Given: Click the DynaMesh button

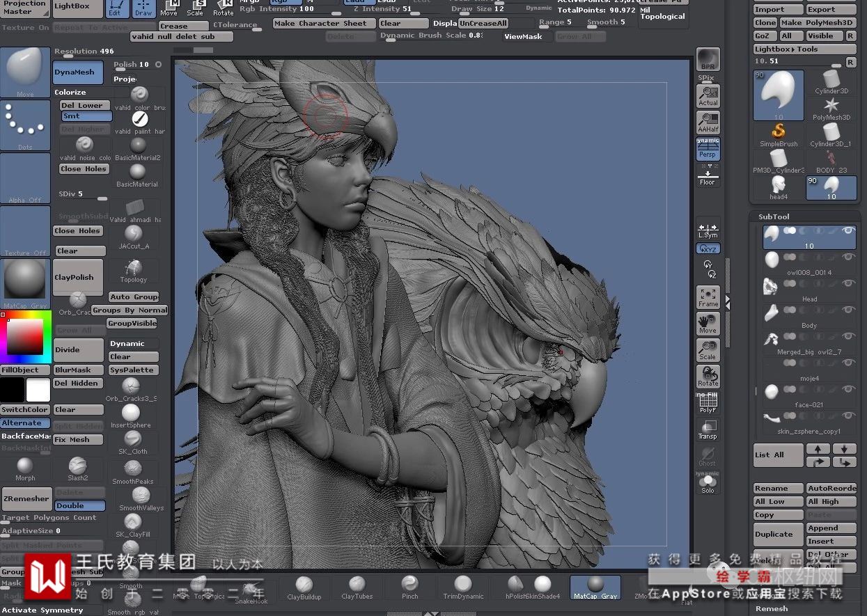Looking at the screenshot, I should tap(78, 72).
